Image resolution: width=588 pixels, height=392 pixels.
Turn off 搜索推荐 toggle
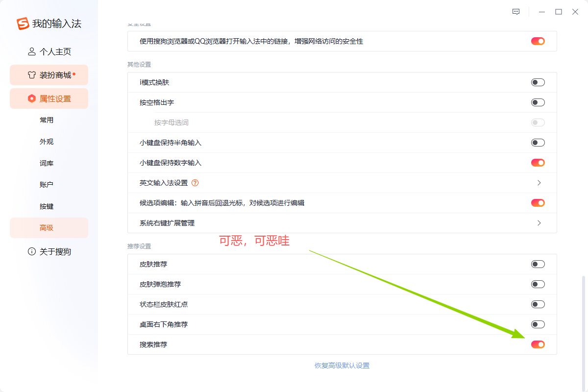click(x=538, y=344)
